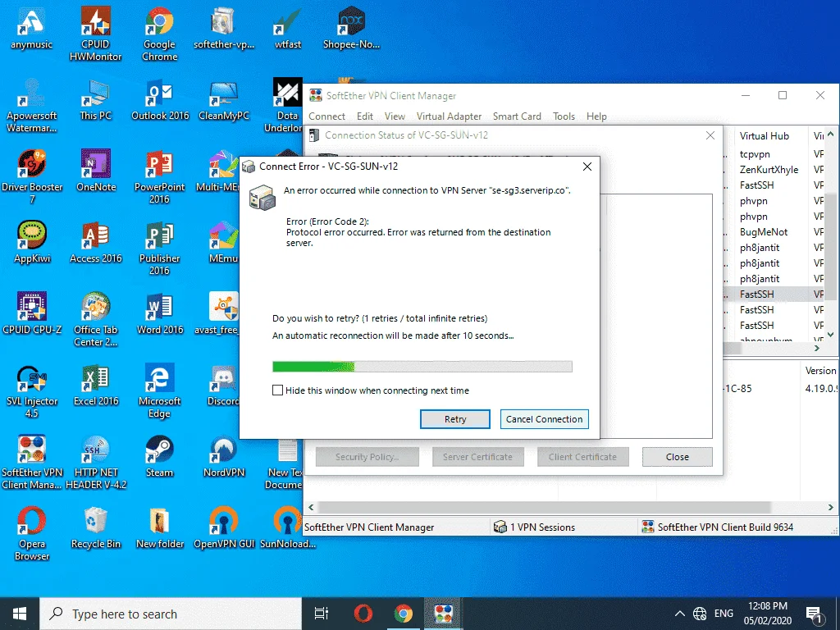Launch the SoftEther VPN Client Manager desktop shortcut
The width and height of the screenshot is (840, 630).
pos(32,462)
